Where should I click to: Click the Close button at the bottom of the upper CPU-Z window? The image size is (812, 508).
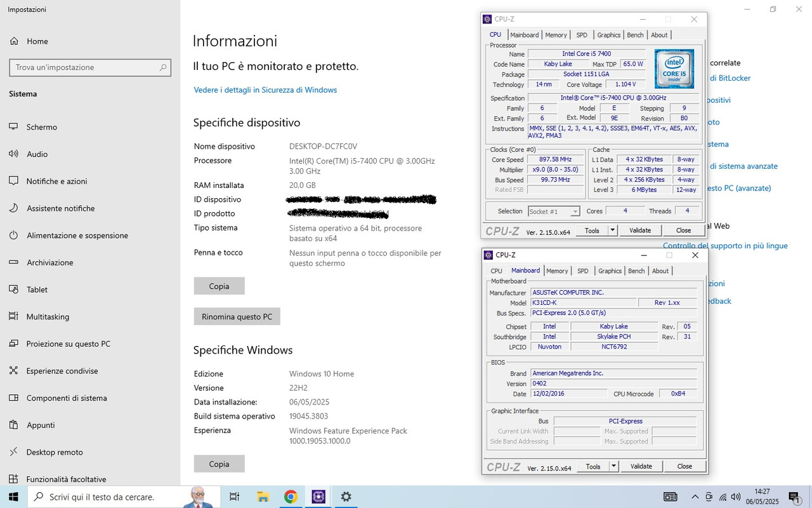(683, 231)
